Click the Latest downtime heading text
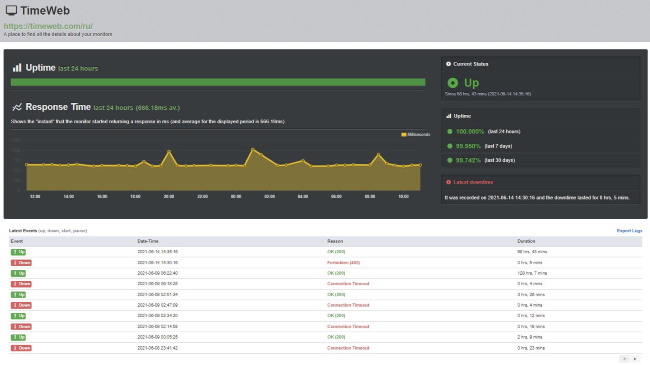650x365 pixels. 473,182
